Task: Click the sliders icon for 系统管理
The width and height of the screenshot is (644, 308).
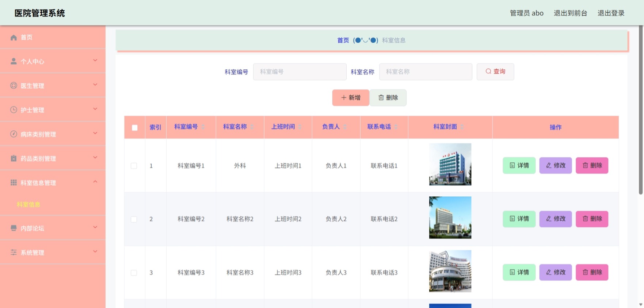Action: tap(14, 252)
